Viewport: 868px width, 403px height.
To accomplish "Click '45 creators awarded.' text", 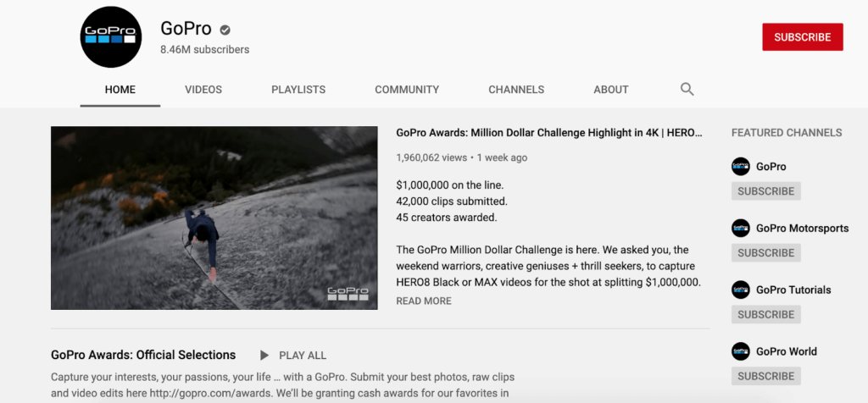I will (x=447, y=218).
